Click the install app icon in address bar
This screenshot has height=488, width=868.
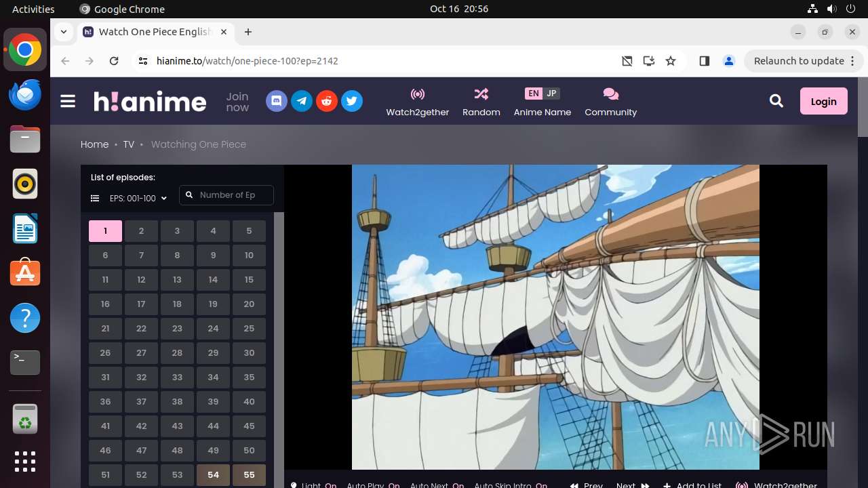649,61
